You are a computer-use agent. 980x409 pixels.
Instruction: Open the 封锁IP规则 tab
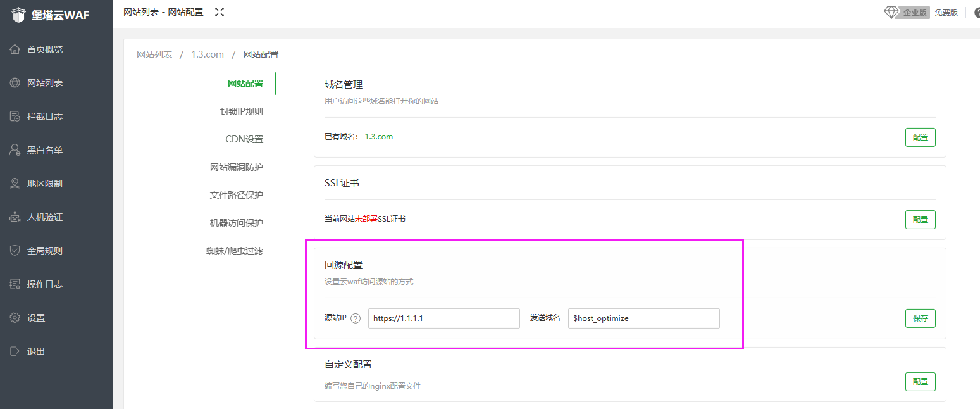coord(241,111)
